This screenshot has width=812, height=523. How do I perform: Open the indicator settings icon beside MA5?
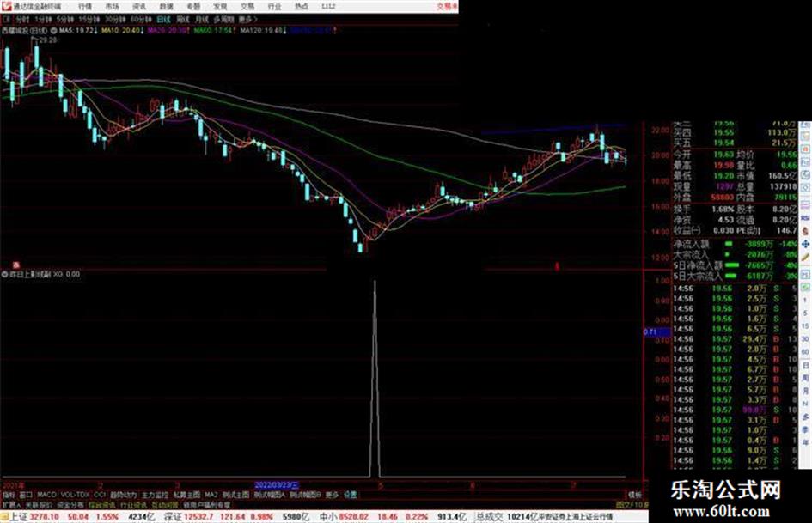tap(54, 31)
